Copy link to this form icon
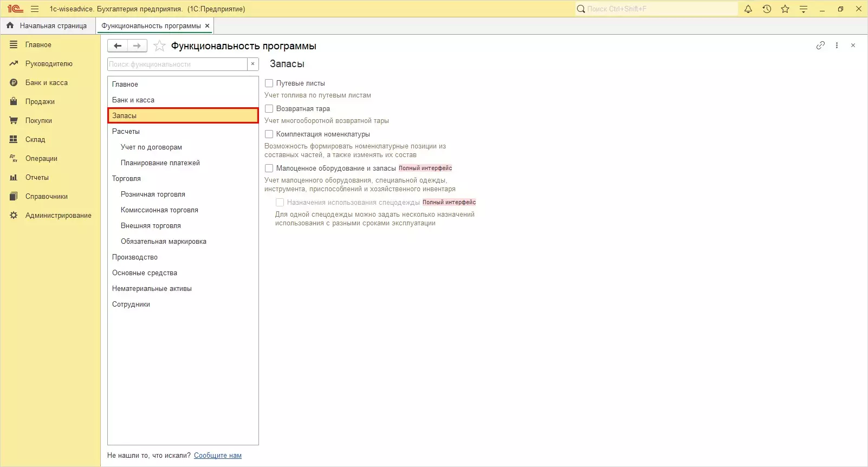Screen dimensions: 868x467 point(820,46)
